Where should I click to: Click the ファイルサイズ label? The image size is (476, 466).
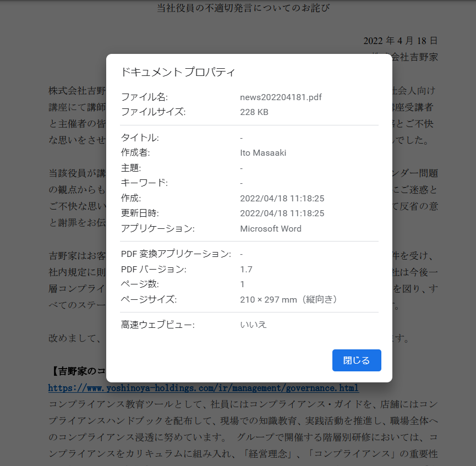coord(153,112)
